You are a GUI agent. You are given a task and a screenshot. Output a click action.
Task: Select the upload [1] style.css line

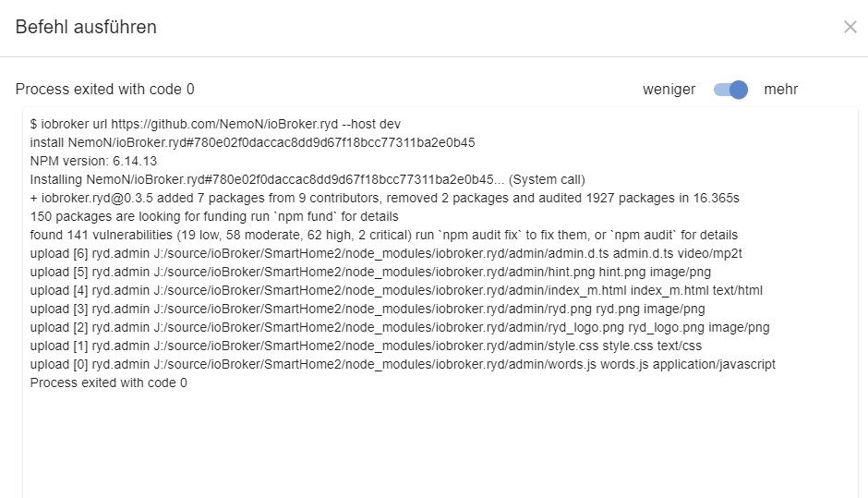366,346
